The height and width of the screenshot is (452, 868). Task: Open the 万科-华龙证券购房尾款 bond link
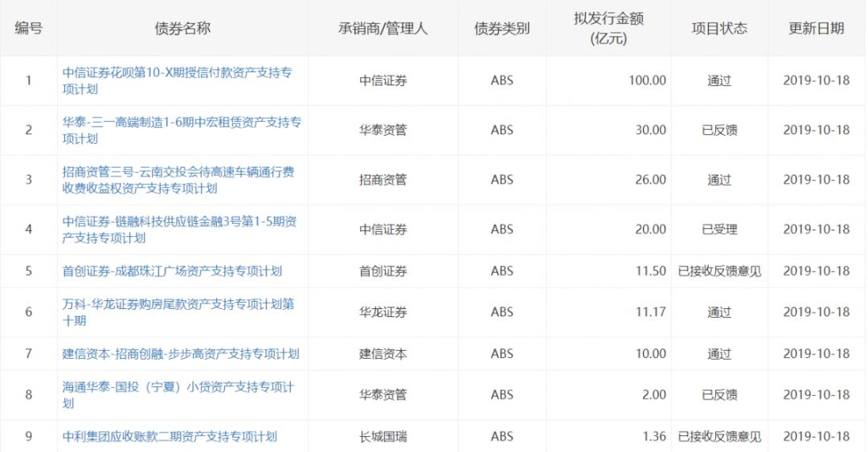tap(178, 312)
